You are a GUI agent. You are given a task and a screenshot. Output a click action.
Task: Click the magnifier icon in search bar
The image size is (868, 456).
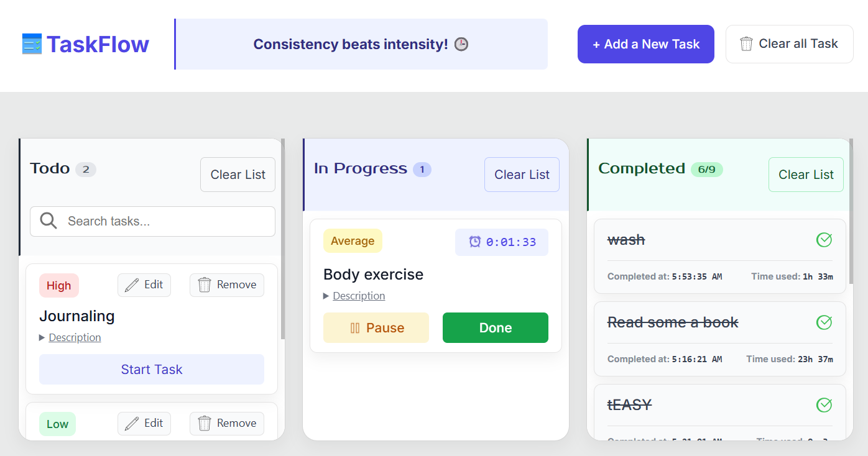(x=48, y=221)
